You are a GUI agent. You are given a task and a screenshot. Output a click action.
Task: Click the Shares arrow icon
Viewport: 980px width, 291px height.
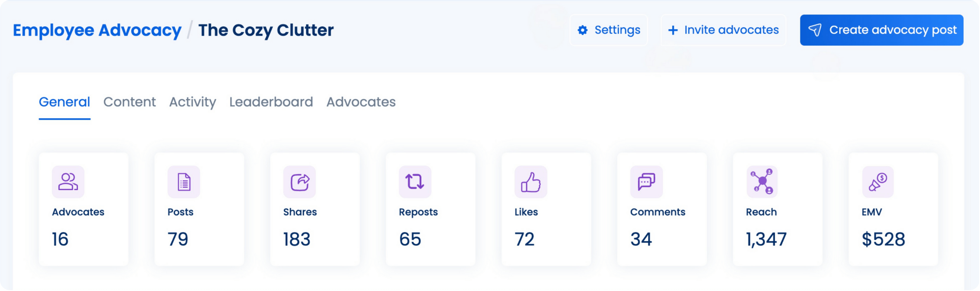click(x=300, y=182)
